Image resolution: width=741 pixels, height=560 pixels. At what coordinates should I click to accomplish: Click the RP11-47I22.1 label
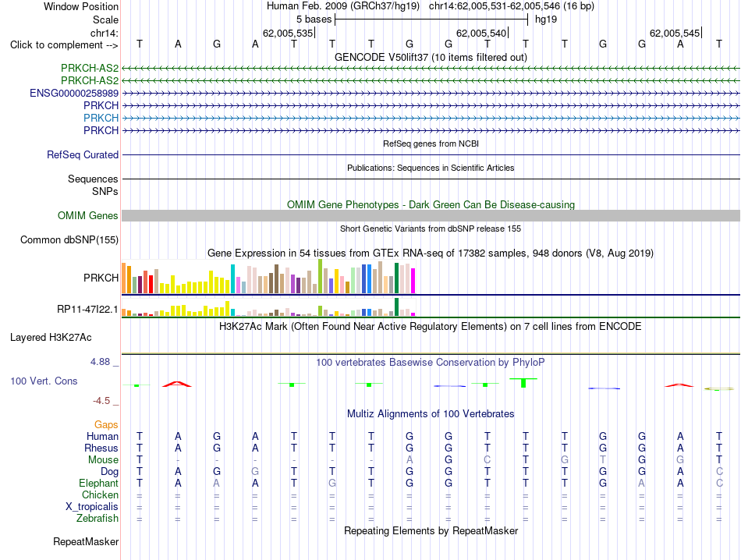[x=87, y=309]
